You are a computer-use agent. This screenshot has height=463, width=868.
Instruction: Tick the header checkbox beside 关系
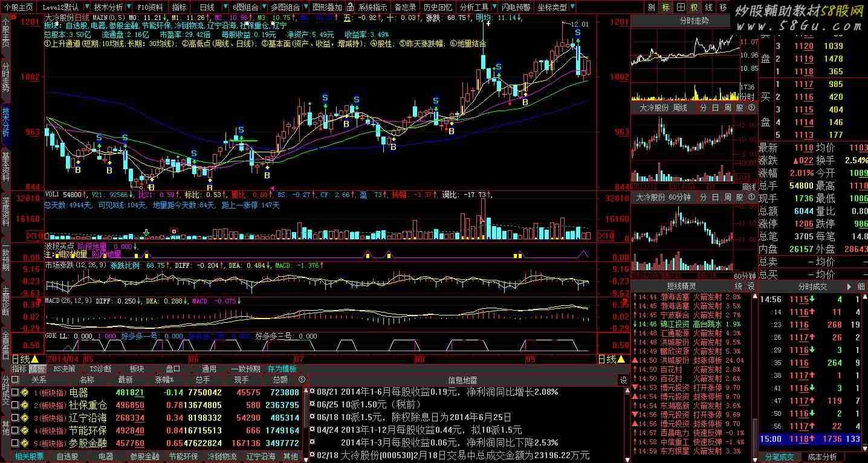[x=16, y=380]
